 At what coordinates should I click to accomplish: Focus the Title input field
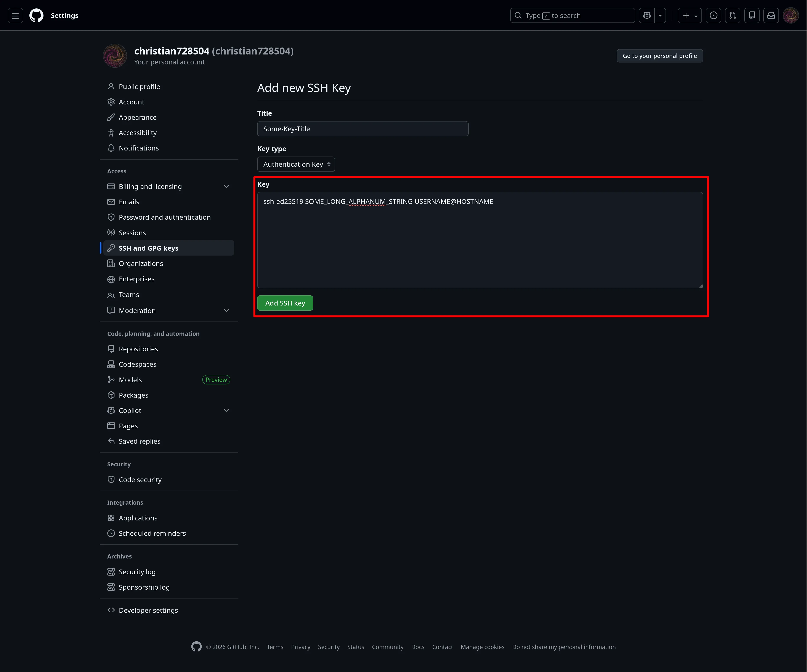pos(362,129)
